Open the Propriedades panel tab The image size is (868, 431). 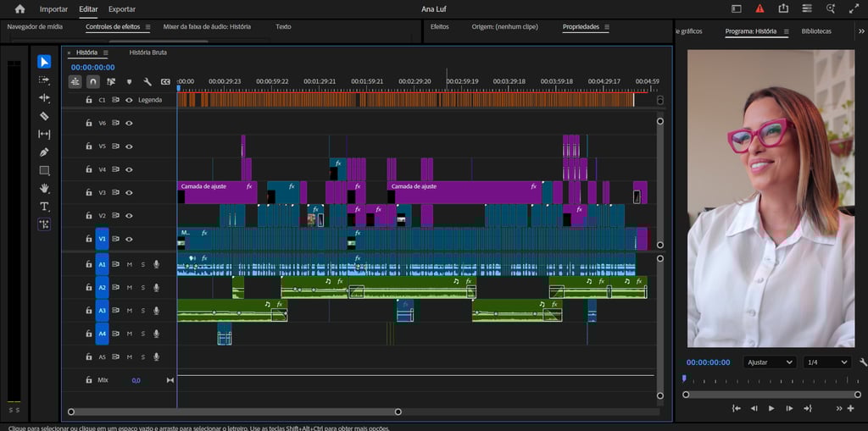tap(581, 27)
